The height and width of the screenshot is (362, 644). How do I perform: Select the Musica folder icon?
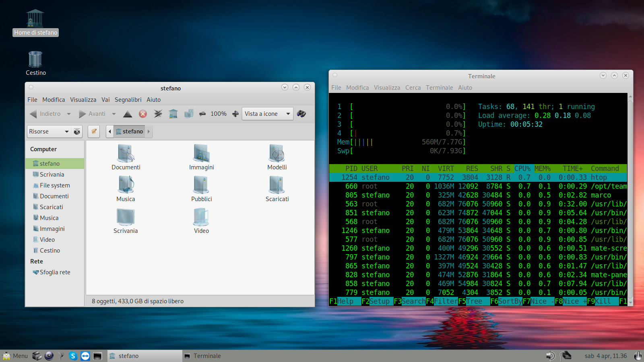click(126, 189)
